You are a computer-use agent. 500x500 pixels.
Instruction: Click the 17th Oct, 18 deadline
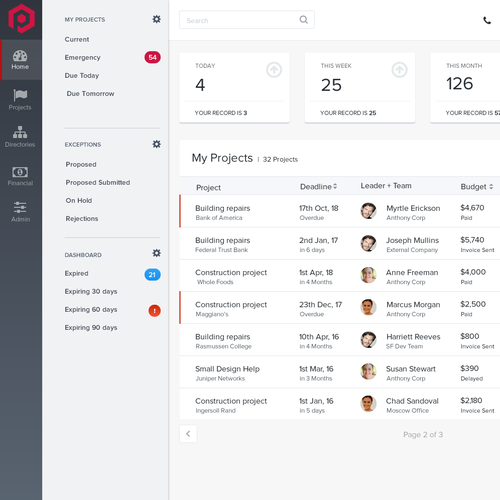tap(319, 208)
